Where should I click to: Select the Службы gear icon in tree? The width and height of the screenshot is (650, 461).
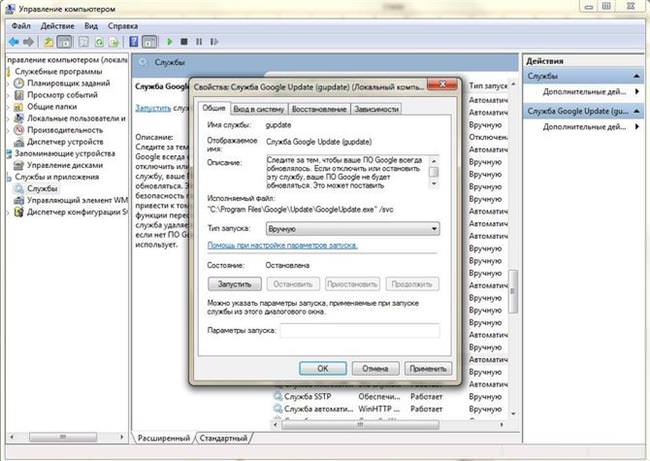pos(19,189)
